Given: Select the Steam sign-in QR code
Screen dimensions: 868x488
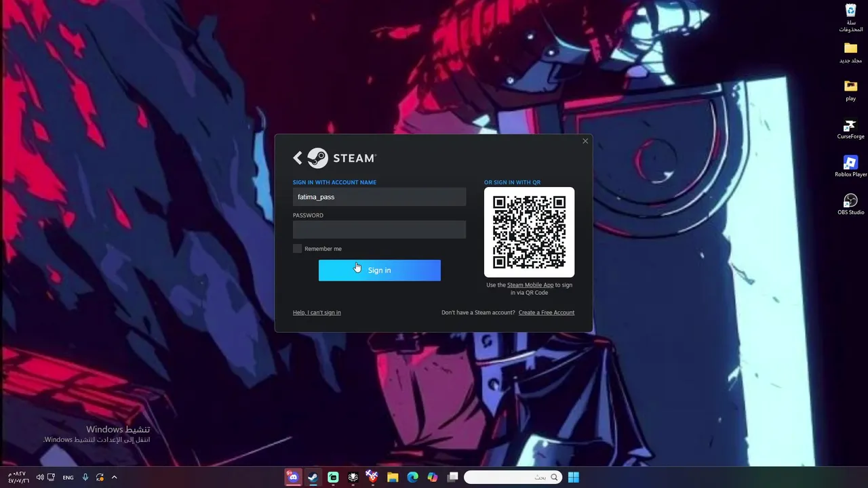Looking at the screenshot, I should pos(529,232).
